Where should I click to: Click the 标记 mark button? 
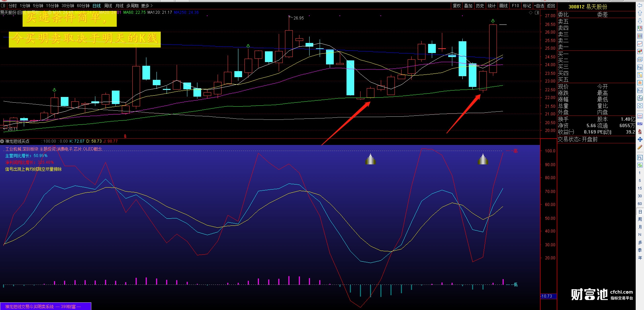(527, 6)
